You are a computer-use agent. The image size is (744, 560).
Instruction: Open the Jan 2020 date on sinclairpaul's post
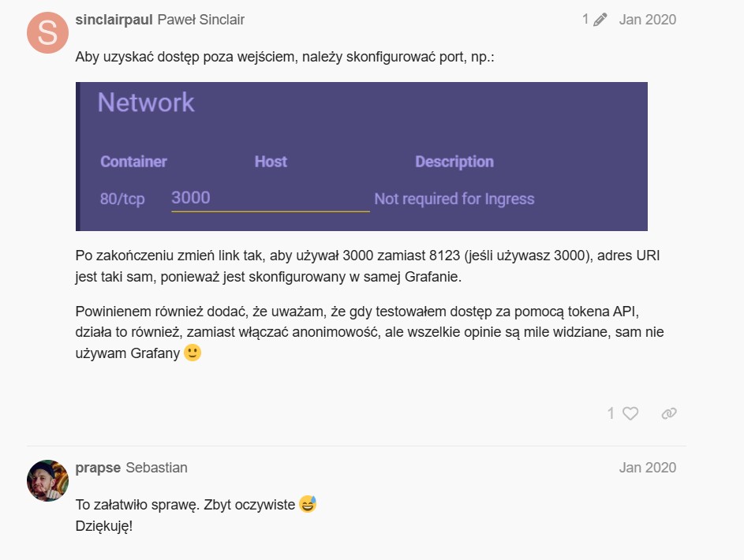pos(647,20)
